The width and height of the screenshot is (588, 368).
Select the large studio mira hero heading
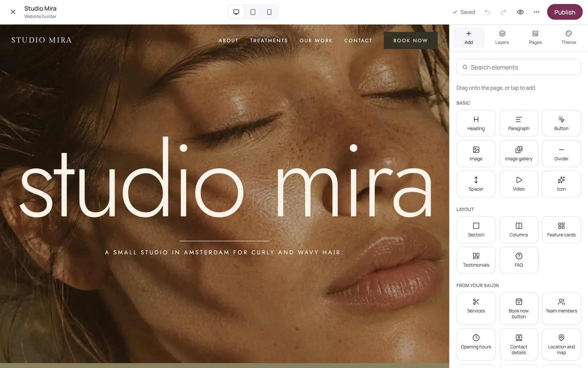pyautogui.click(x=226, y=177)
